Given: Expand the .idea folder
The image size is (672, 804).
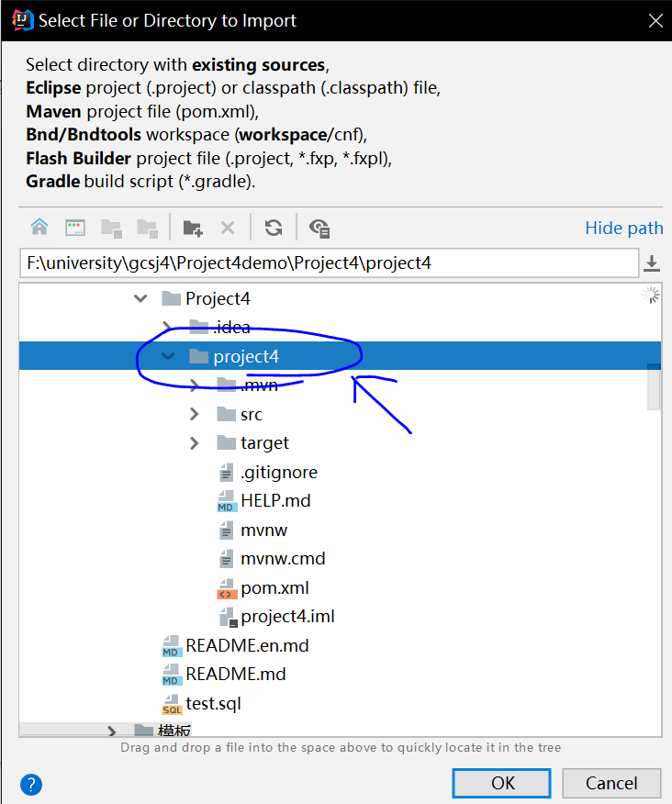Looking at the screenshot, I should click(x=167, y=328).
